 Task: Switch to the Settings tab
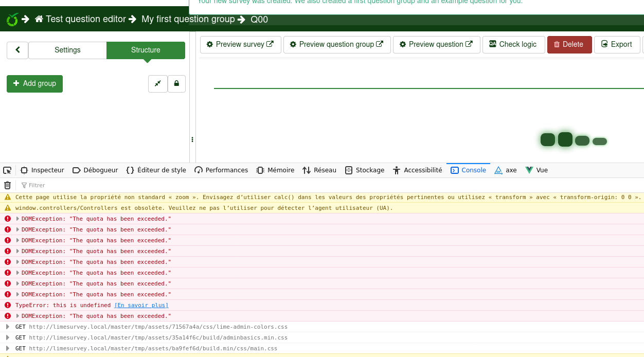pyautogui.click(x=67, y=50)
